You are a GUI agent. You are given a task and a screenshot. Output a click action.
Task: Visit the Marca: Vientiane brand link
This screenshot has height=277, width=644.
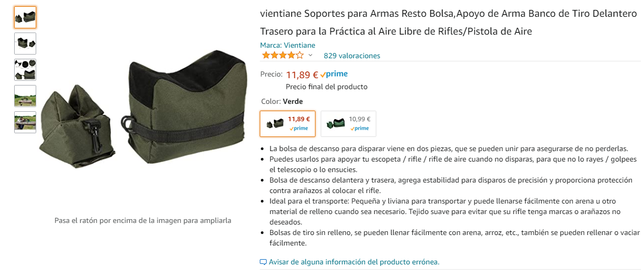click(288, 45)
